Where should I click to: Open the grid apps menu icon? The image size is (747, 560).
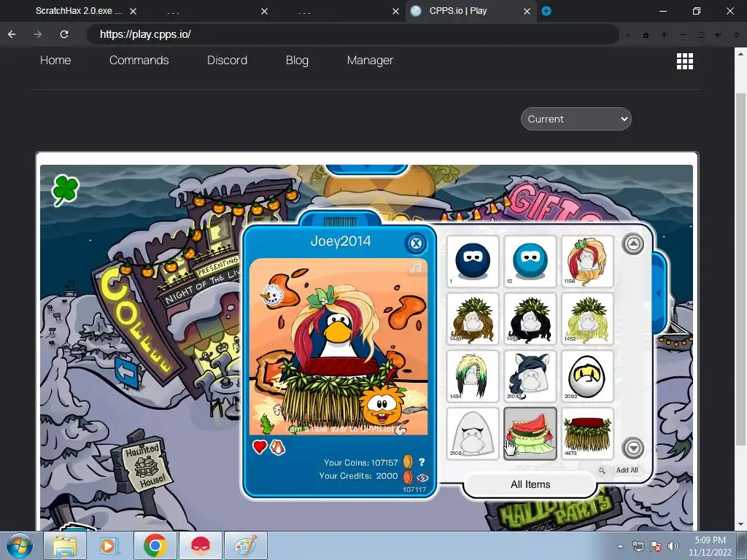pyautogui.click(x=684, y=61)
